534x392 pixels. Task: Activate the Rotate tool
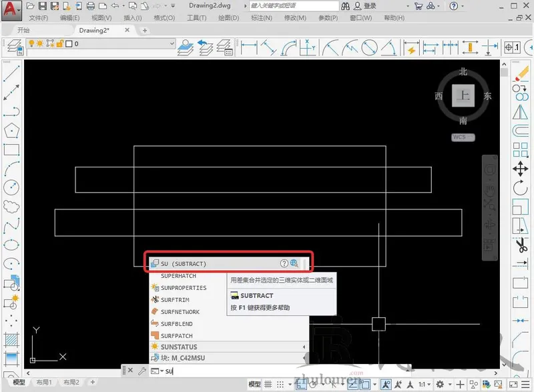520,188
